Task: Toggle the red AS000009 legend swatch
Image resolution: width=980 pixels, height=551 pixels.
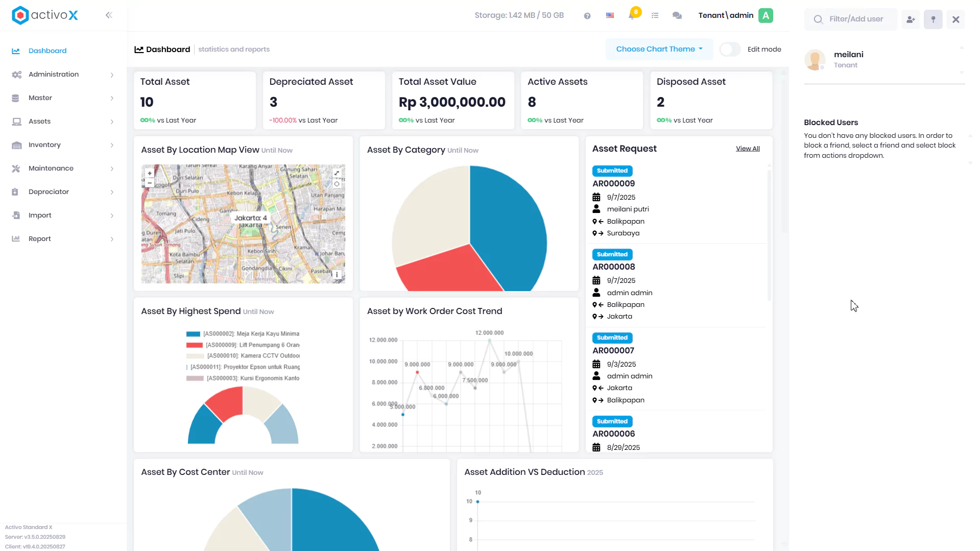Action: [x=195, y=345]
